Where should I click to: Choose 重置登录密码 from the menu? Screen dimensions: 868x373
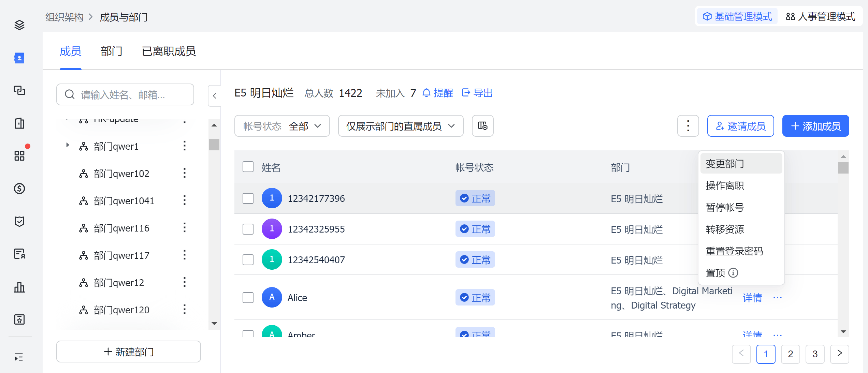click(x=741, y=251)
